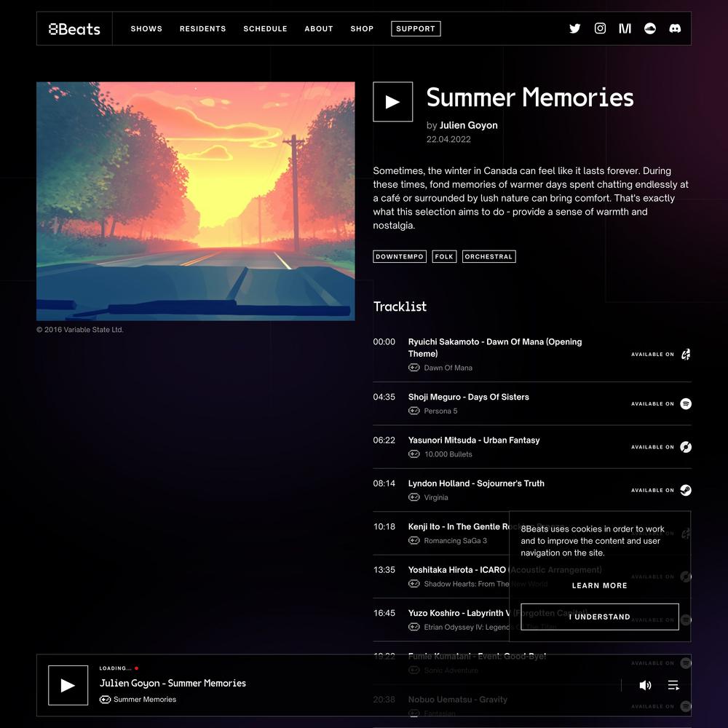Follow the Learn More cookie link
Image resolution: width=728 pixels, height=728 pixels.
(x=599, y=585)
